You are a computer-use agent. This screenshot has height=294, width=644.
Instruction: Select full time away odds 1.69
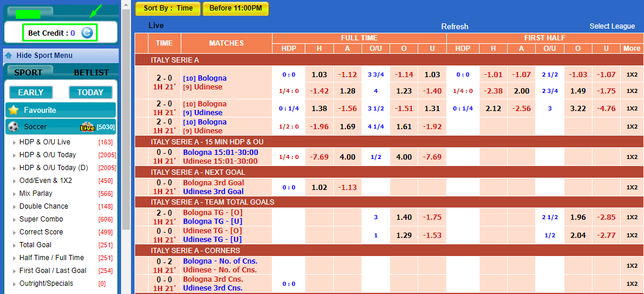347,126
